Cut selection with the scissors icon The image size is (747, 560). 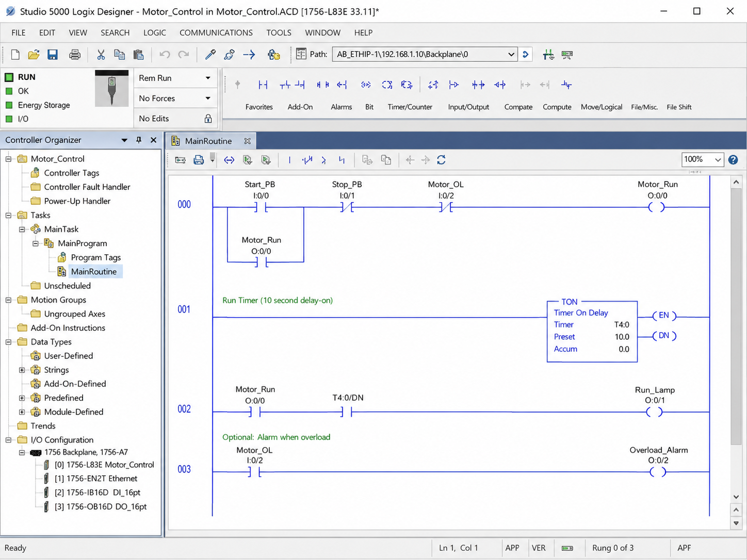point(101,55)
